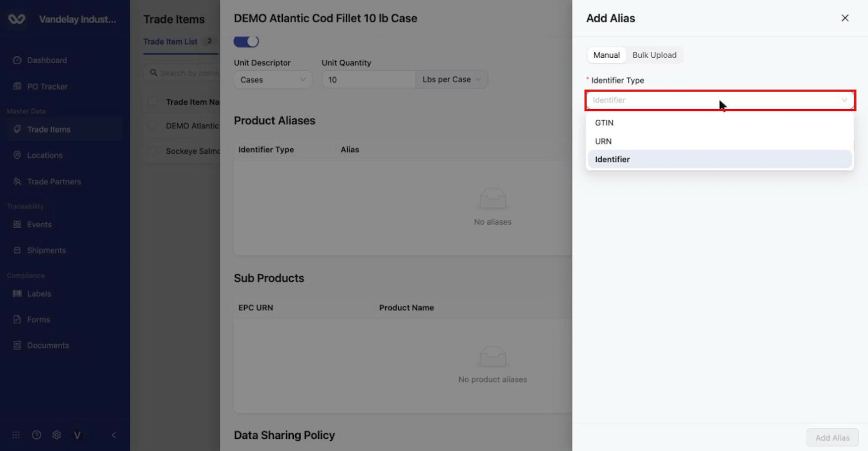Open the Identifier Type dropdown

[720, 100]
